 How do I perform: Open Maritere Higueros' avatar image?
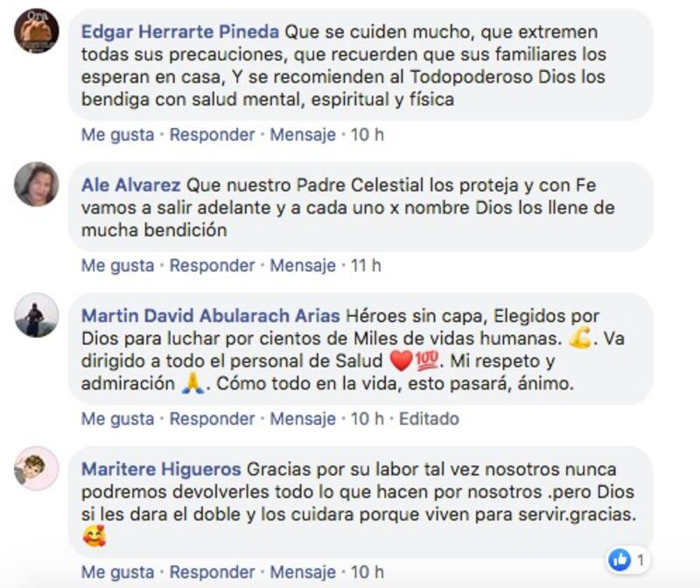(37, 468)
